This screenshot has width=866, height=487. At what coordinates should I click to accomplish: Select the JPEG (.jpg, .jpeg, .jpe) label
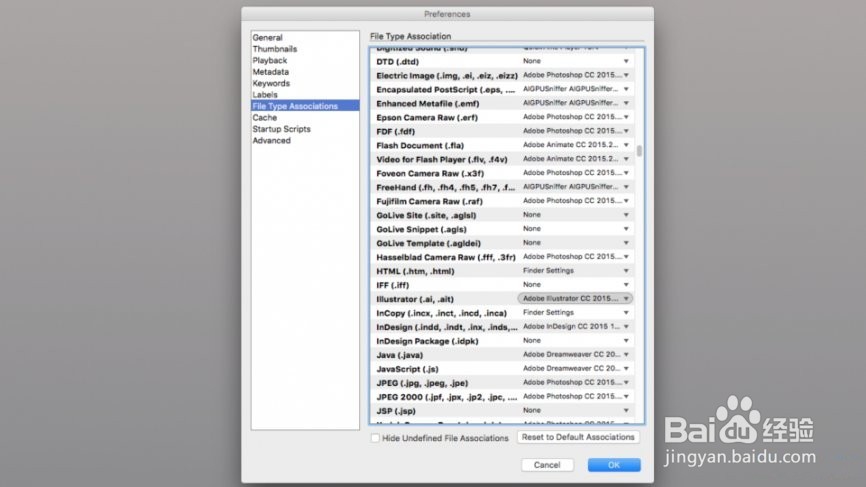coord(422,383)
